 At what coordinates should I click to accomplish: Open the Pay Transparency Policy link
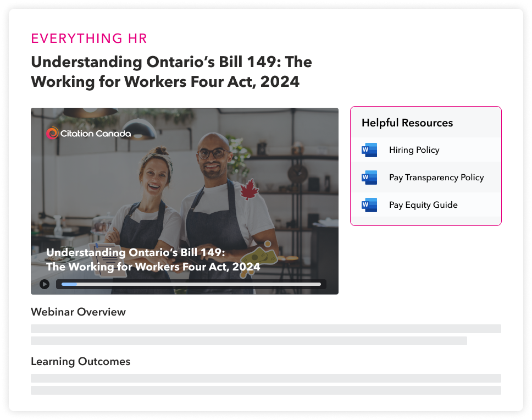(436, 178)
